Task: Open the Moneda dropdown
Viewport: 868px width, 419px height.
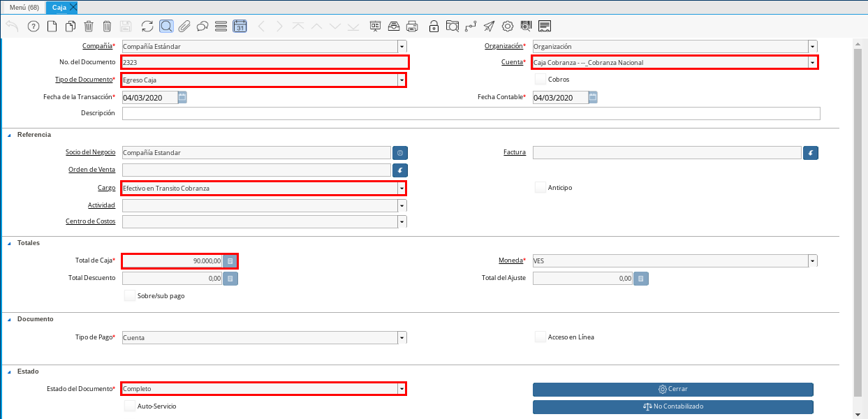Action: click(x=813, y=260)
